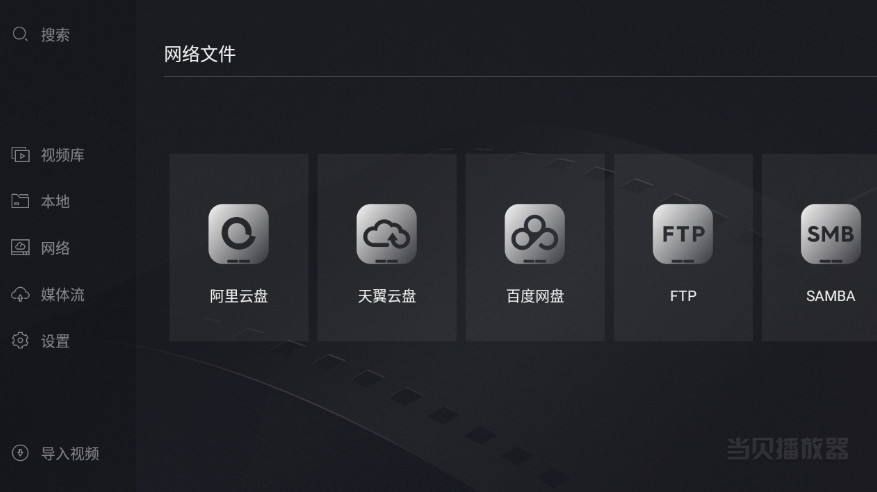877x492 pixels.
Task: Select the SAMBA card label
Action: pyautogui.click(x=831, y=296)
